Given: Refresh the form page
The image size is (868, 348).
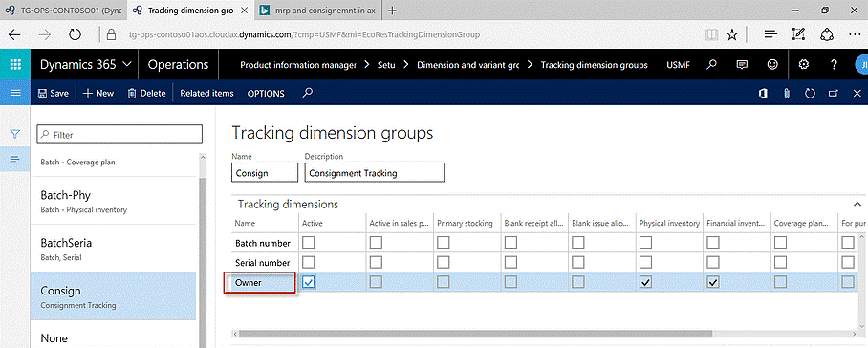Looking at the screenshot, I should 810,94.
